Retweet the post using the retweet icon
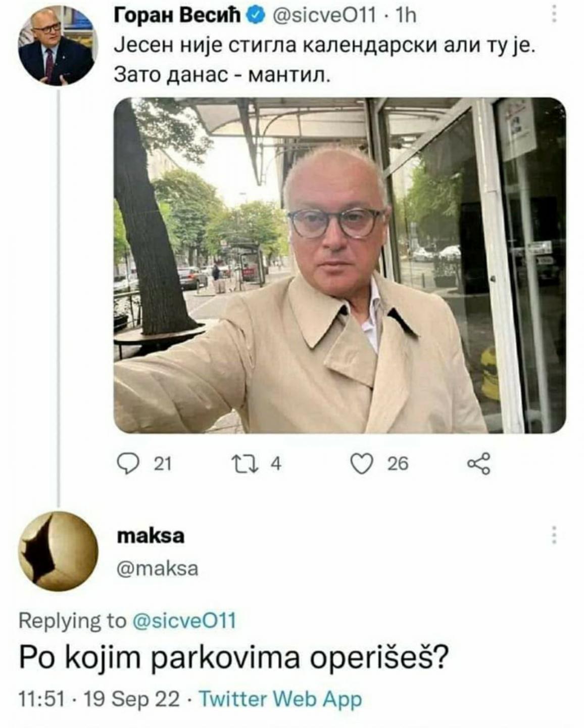This screenshot has width=584, height=728. tap(245, 463)
